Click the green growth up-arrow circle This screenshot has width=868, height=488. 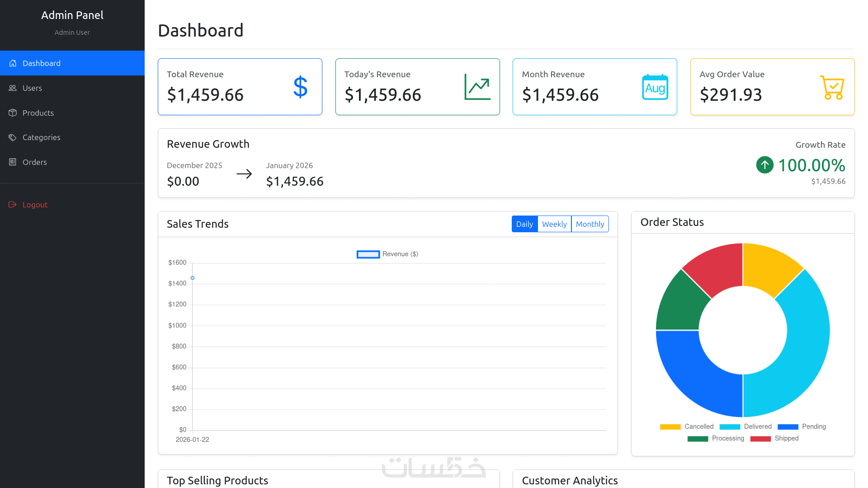765,165
